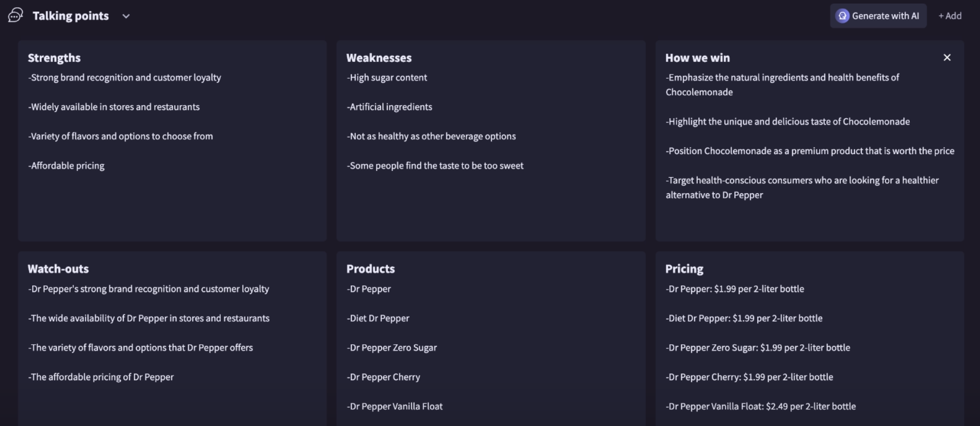
Task: Click the Diet Dr Pepper pricing line
Action: (x=744, y=318)
